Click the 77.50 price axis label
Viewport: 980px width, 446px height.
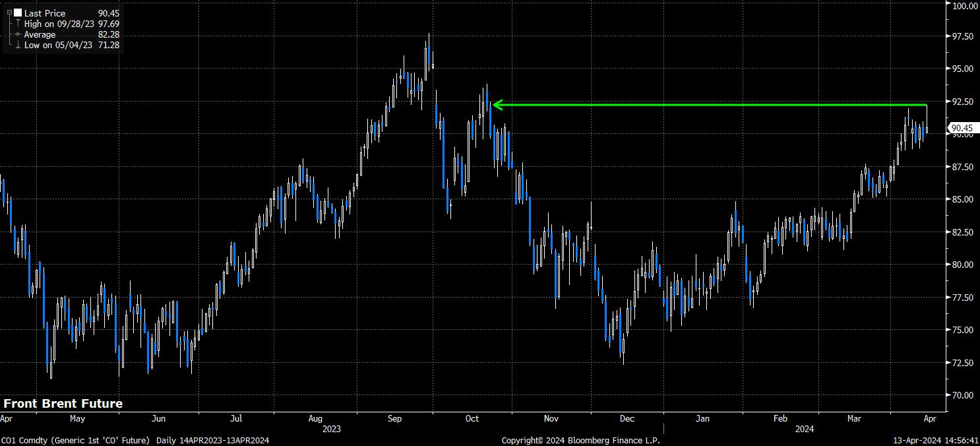(x=964, y=298)
